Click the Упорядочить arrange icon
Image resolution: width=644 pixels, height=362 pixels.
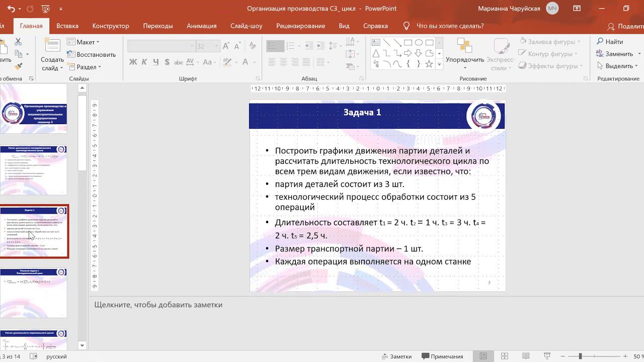coord(464,45)
